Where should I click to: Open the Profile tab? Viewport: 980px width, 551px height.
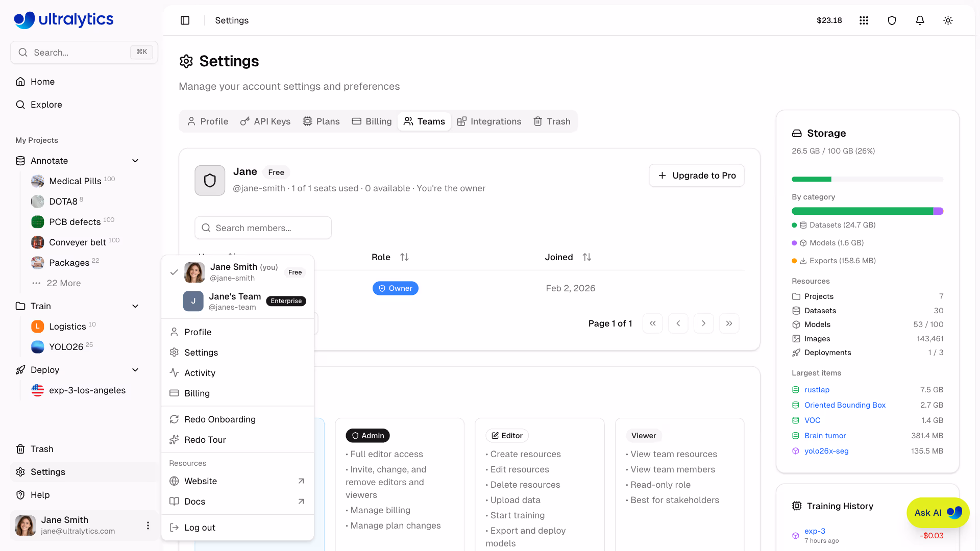coord(208,121)
